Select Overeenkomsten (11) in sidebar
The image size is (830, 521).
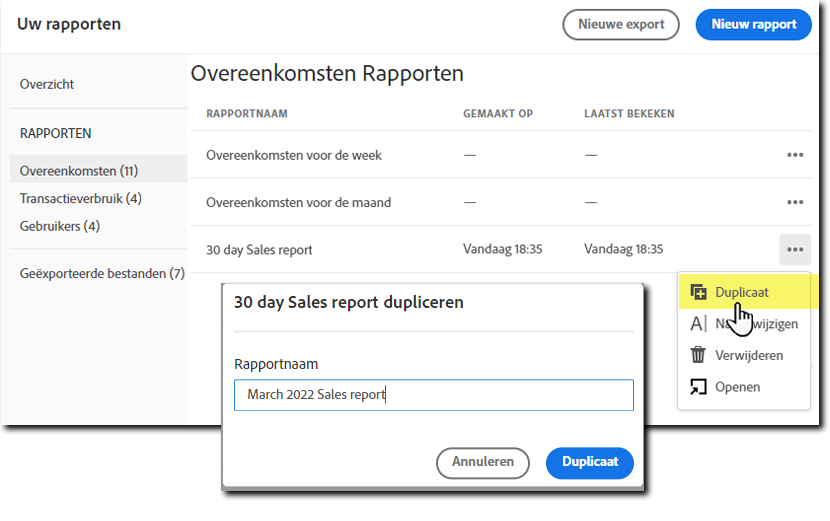coord(98,170)
